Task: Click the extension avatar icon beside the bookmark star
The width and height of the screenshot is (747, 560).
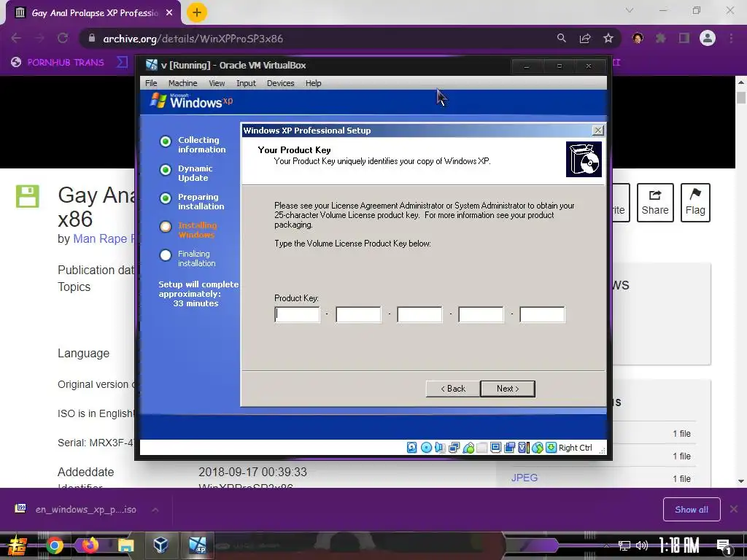Action: pos(638,38)
